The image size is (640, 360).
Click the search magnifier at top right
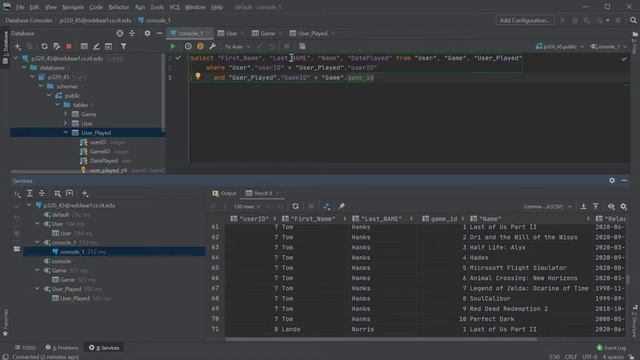[633, 20]
